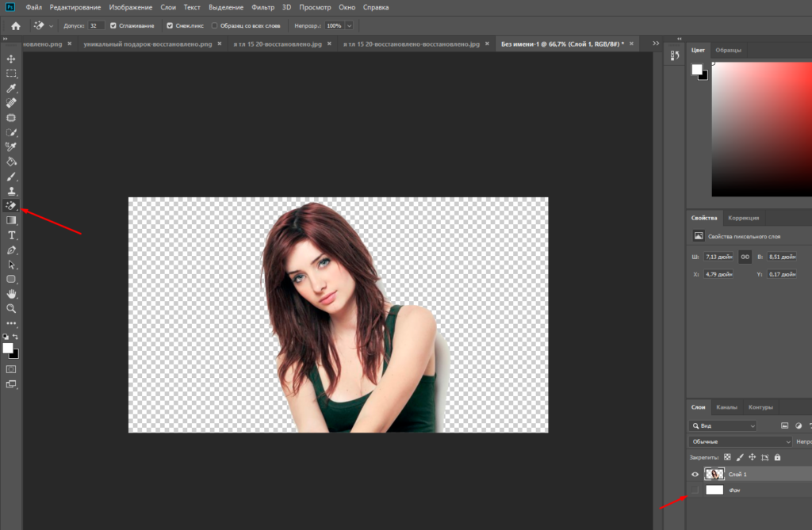Hide Слой 1 using its eye icon
812x530 pixels.
[x=695, y=474]
